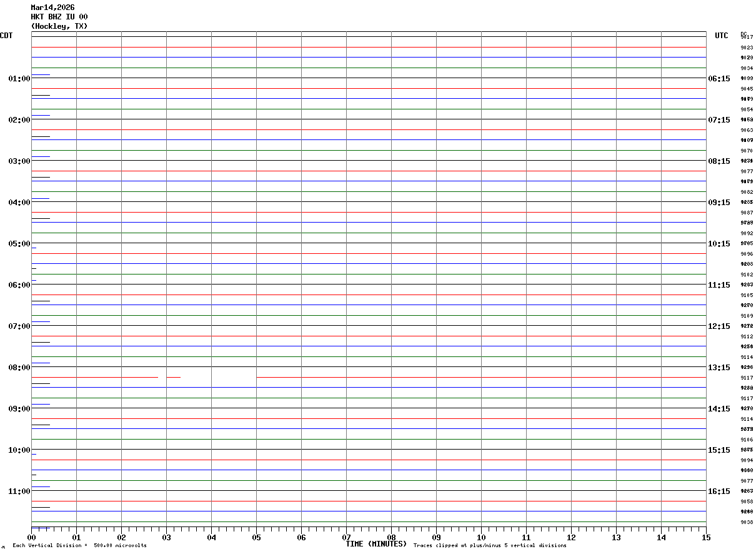The height and width of the screenshot is (554, 756).
Task: Click the '02:00' CDT time label
Action: [x=19, y=120]
